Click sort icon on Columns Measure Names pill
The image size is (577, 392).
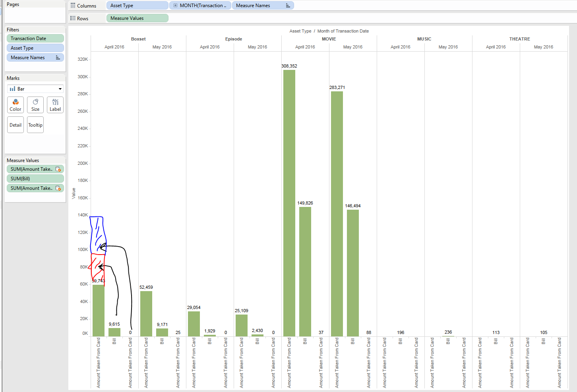[288, 6]
